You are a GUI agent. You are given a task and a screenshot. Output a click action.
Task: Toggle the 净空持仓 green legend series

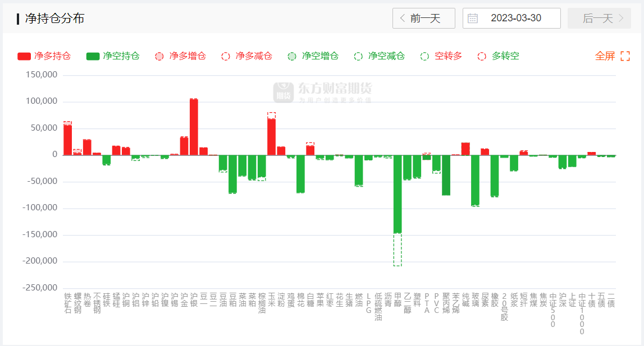(x=112, y=56)
